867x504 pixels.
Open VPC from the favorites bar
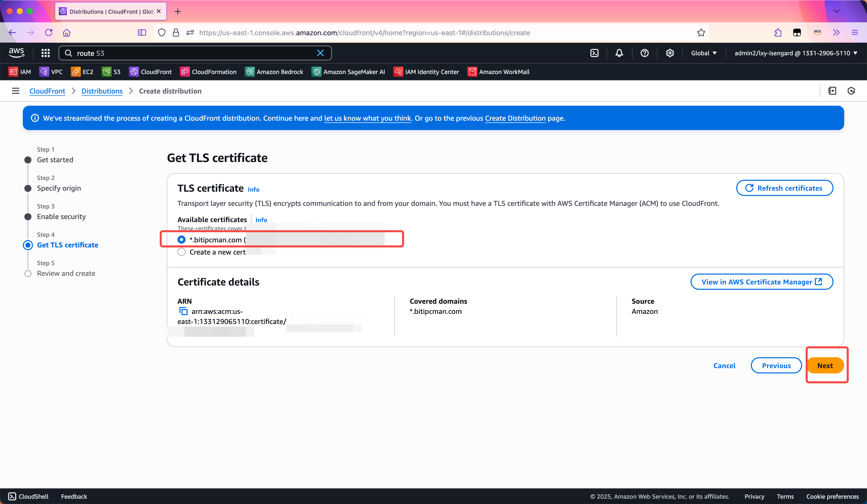(x=51, y=72)
